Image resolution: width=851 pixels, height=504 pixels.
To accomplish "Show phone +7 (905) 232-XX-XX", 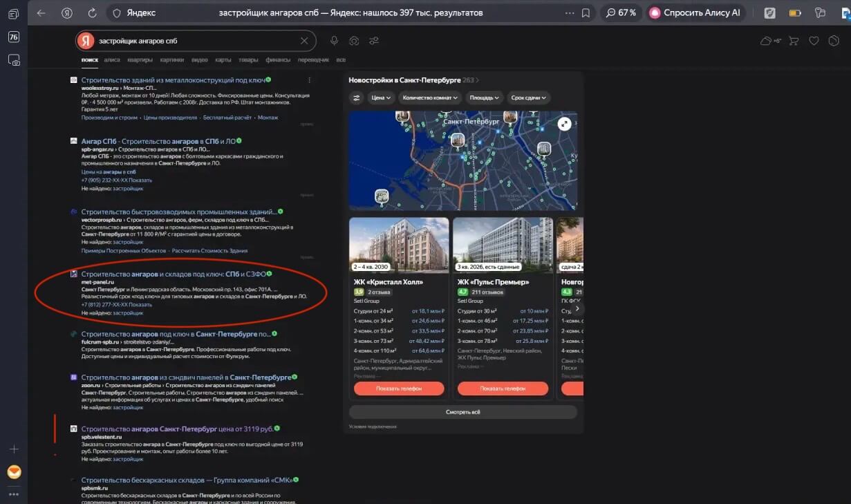I will click(117, 180).
